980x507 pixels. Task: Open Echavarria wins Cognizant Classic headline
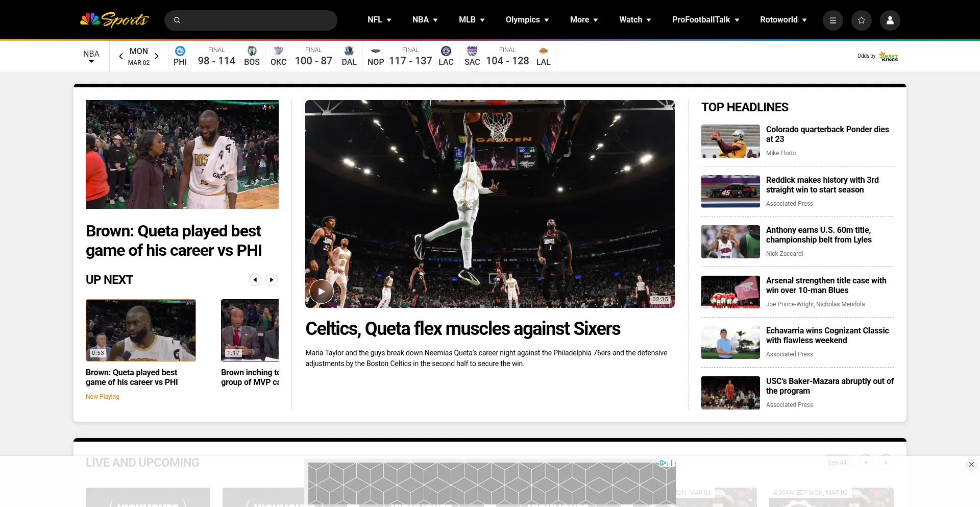click(x=827, y=335)
